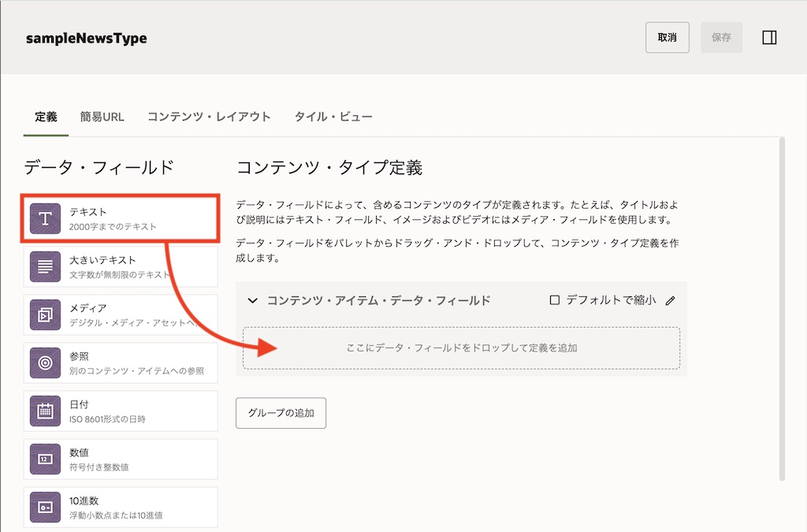This screenshot has width=807, height=532.
Task: Enable the デフォルトで縮小 checkbox
Action: (555, 300)
